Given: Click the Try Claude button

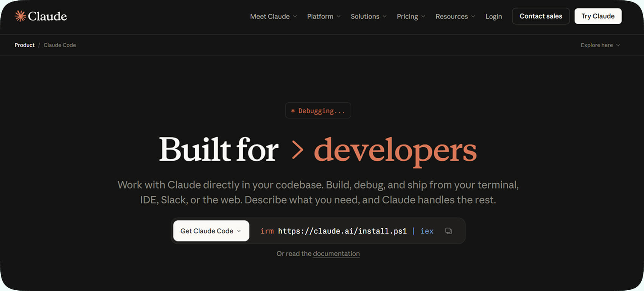Looking at the screenshot, I should click(598, 16).
